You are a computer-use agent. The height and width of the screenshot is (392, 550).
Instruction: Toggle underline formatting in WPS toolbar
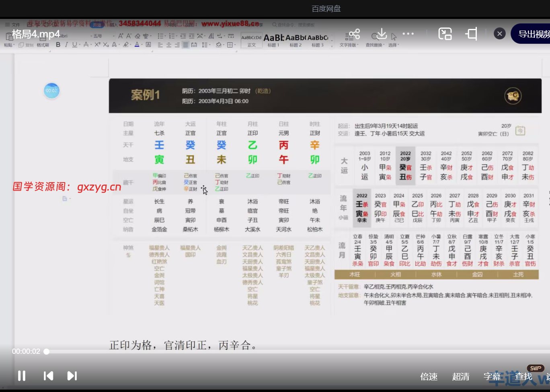74,45
